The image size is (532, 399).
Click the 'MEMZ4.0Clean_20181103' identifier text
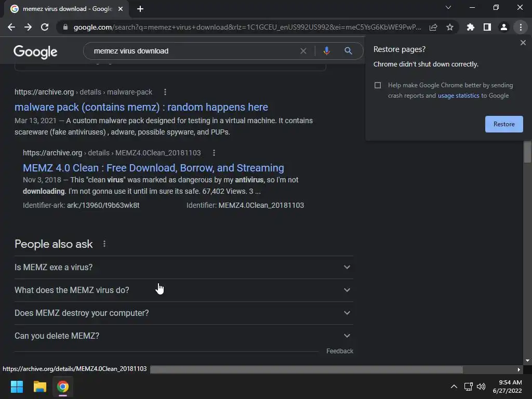point(261,205)
